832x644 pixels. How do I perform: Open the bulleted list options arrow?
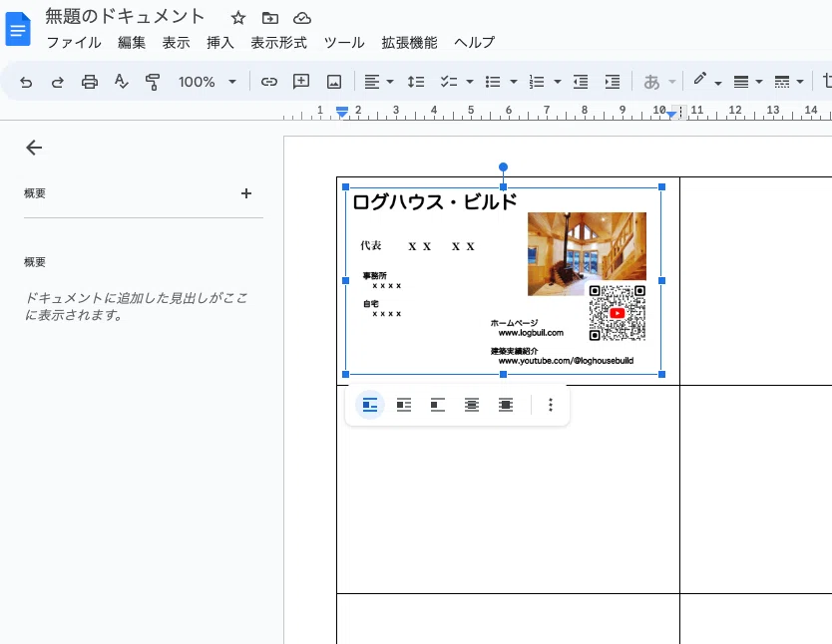(513, 82)
